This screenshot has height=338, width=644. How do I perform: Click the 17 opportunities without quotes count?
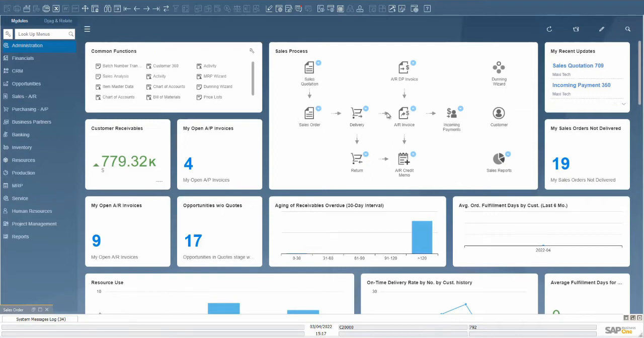coord(193,241)
